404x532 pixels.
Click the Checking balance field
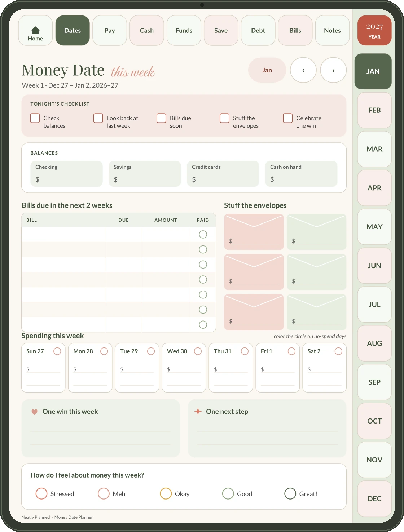tap(67, 174)
